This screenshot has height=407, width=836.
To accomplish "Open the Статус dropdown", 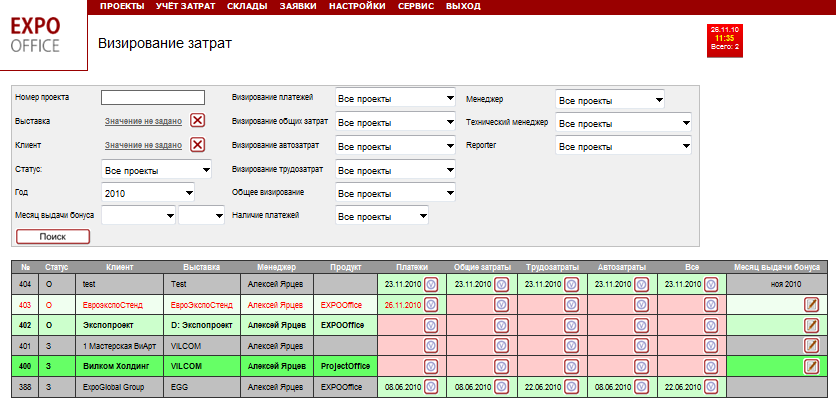I will click(157, 170).
